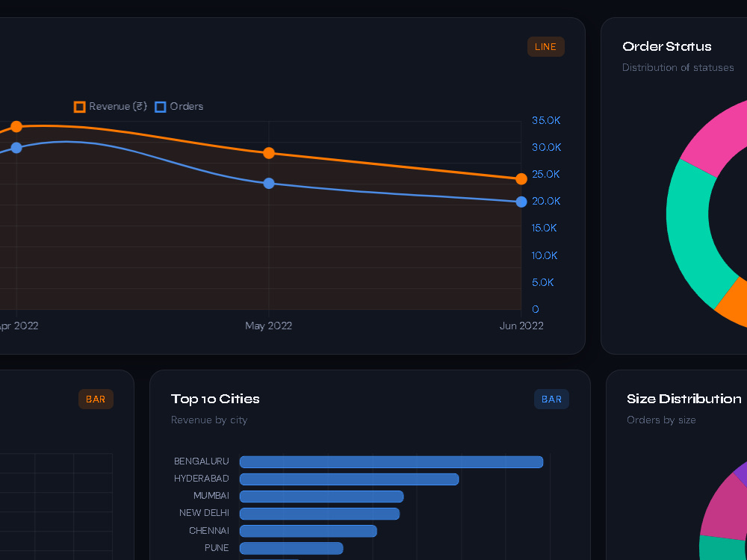This screenshot has height=560, width=747.
Task: Select the Jun 2022 revenue data point
Action: point(521,179)
